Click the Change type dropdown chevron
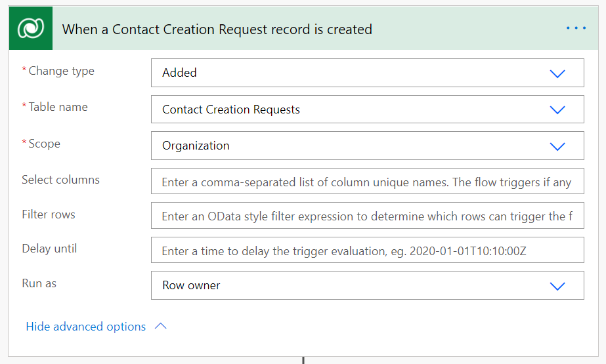This screenshot has width=606, height=364. click(557, 73)
